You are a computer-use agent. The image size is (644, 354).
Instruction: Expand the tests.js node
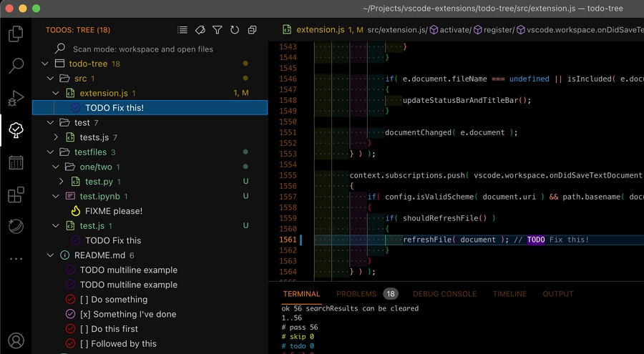click(56, 137)
